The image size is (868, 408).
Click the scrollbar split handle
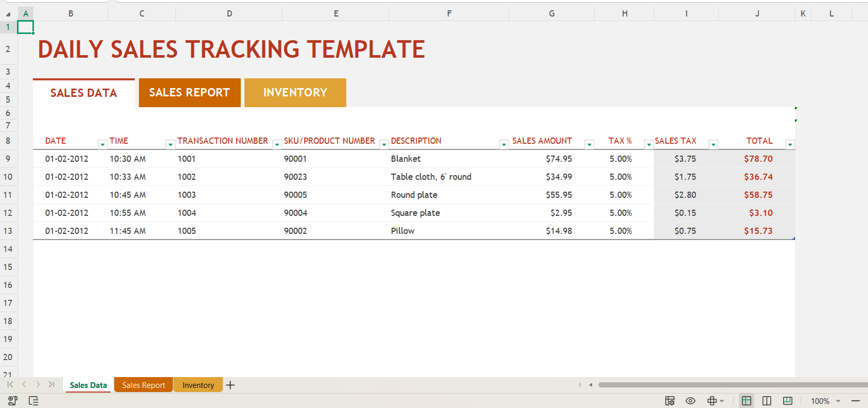580,385
